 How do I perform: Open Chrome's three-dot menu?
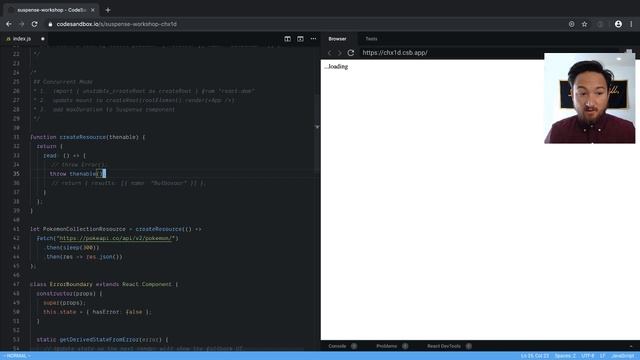pos(631,24)
